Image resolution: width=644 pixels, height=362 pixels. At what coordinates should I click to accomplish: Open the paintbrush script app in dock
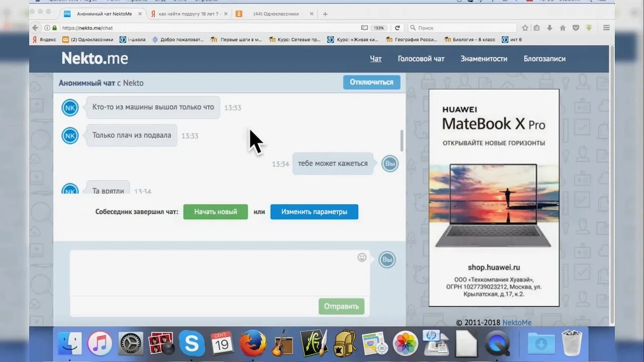[x=314, y=343]
